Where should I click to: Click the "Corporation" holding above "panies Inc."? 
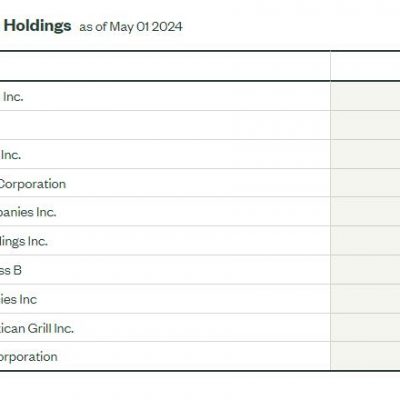tap(33, 184)
